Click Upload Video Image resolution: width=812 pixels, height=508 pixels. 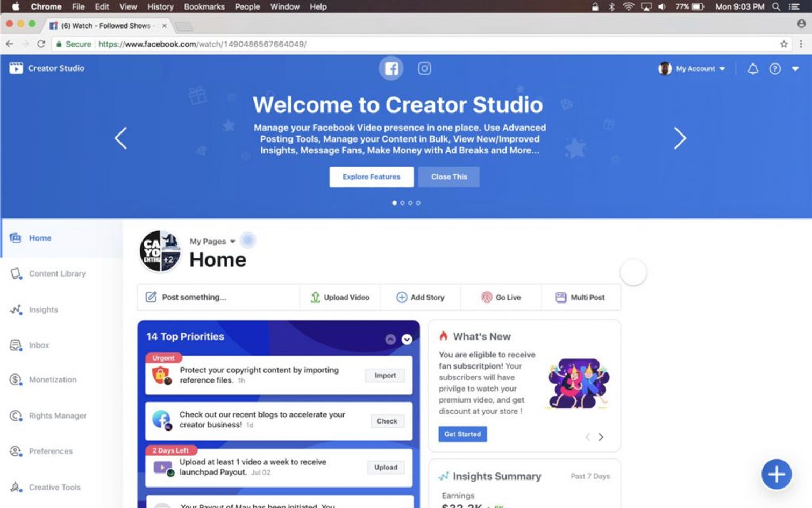(340, 297)
